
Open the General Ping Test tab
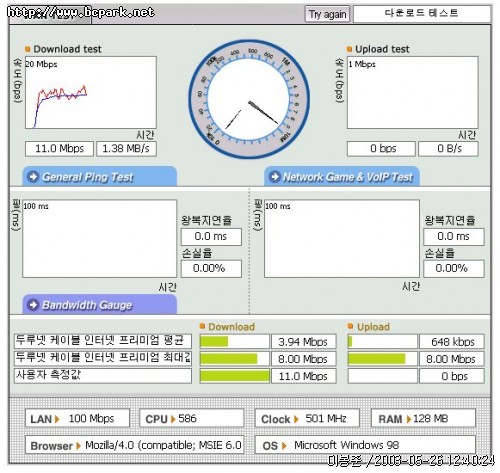[99, 176]
